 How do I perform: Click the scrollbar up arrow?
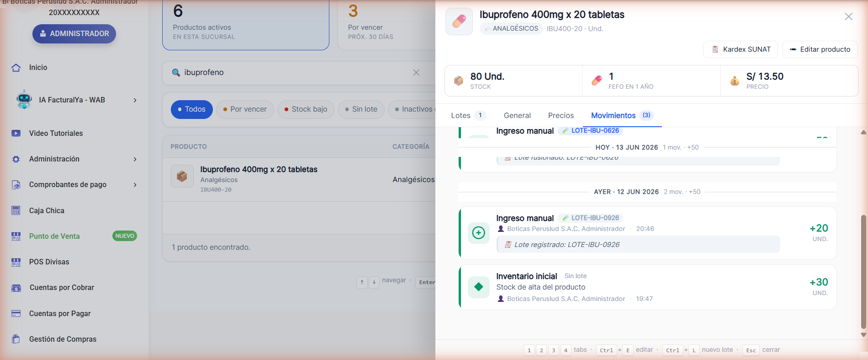863,132
